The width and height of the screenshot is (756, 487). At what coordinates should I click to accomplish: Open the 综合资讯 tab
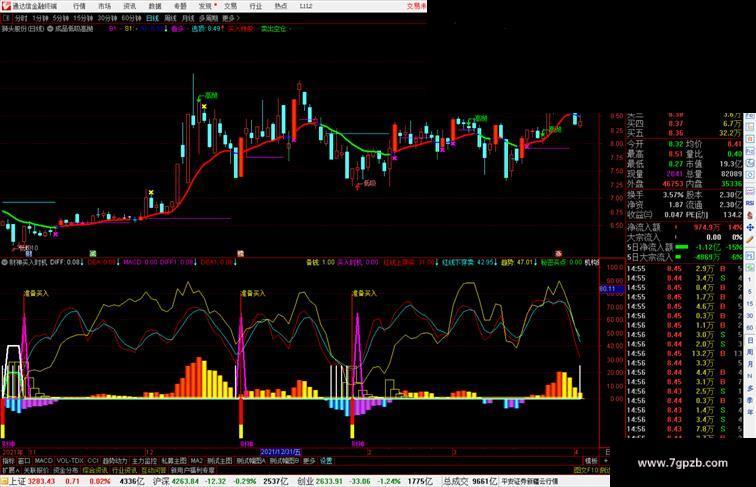[95, 470]
